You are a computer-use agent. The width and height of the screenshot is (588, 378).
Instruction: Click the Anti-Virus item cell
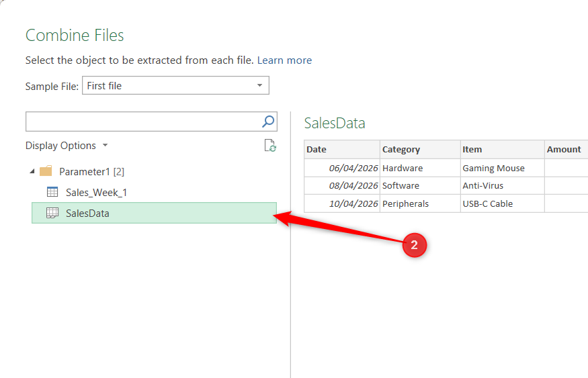502,185
